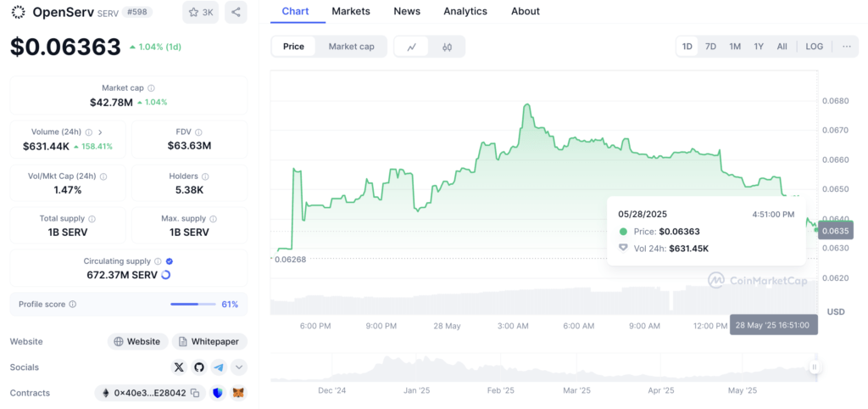Viewport: 868px width, 409px height.
Task: Select the 1Y time range
Action: click(759, 47)
